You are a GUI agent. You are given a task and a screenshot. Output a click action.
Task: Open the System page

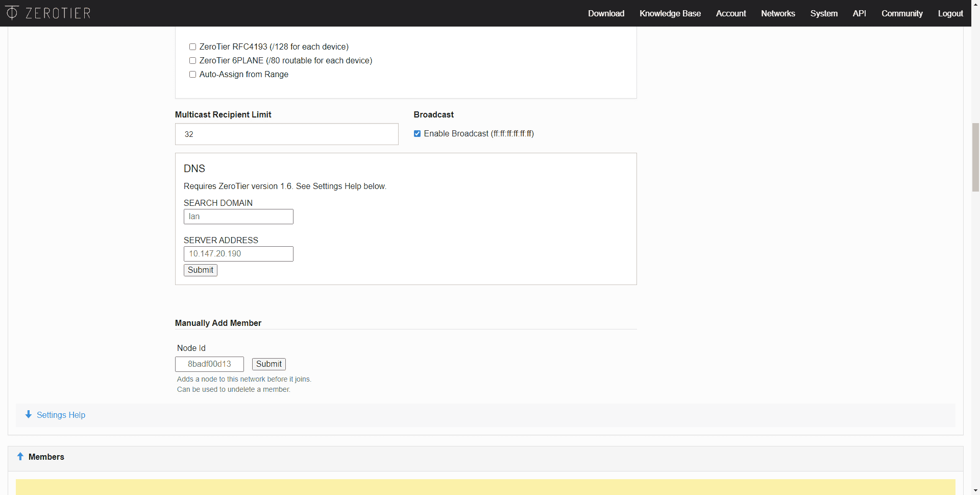(824, 13)
